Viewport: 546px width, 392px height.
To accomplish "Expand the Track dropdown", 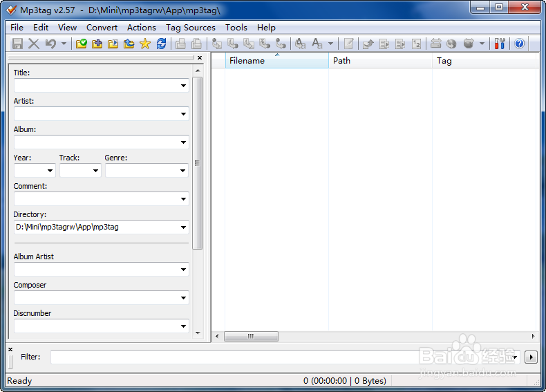I will click(x=95, y=171).
